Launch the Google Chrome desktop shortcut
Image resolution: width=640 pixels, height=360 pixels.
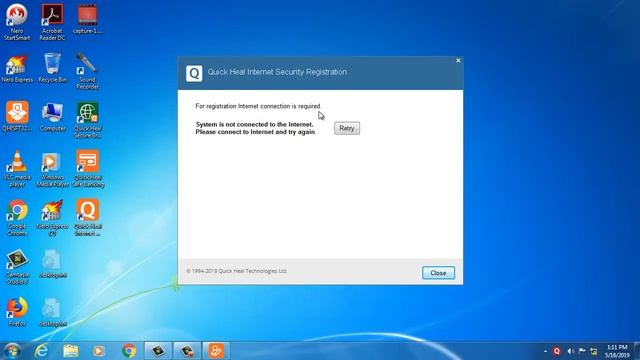pos(17,217)
